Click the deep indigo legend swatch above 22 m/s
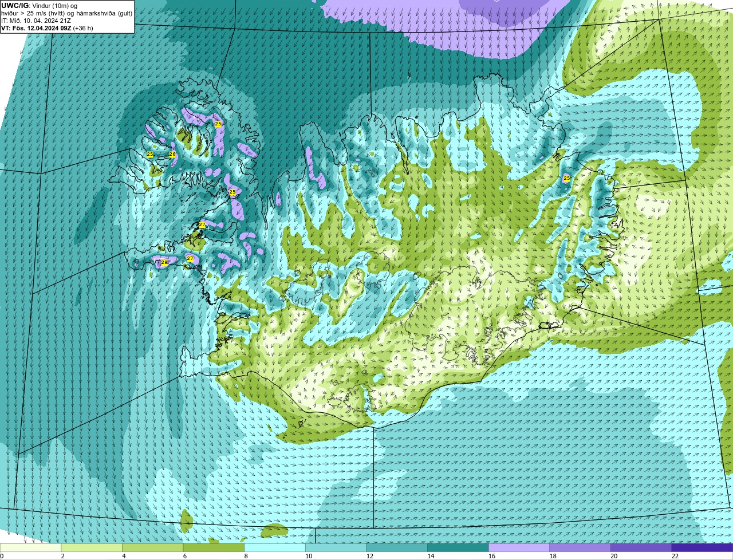This screenshot has height=560, width=733. (x=703, y=547)
